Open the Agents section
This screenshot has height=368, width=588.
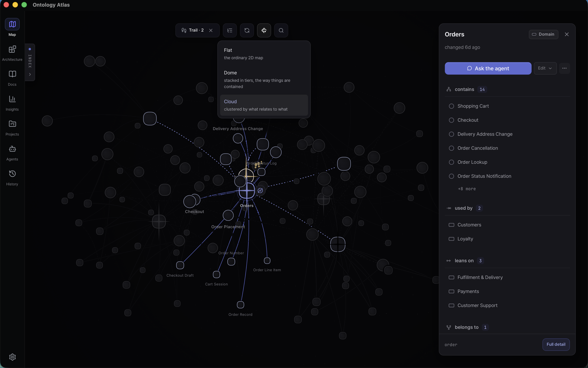coord(12,153)
